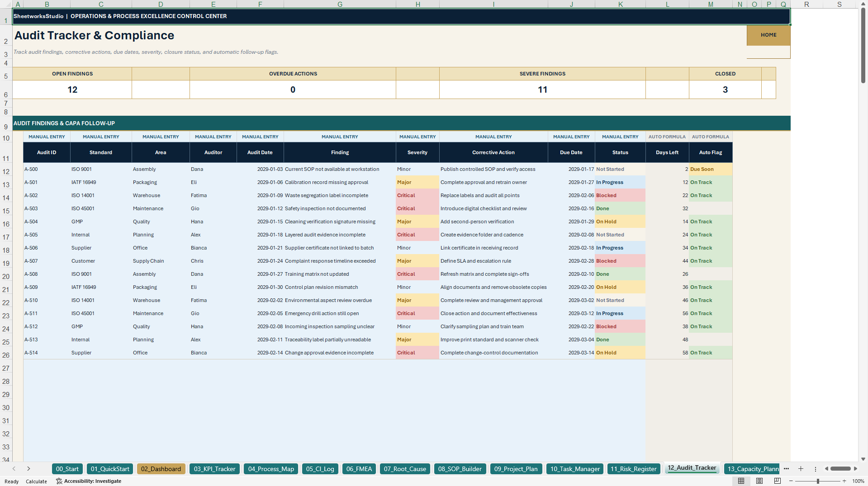Click Calculate in the status bar
The height and width of the screenshot is (486, 868).
coord(36,481)
